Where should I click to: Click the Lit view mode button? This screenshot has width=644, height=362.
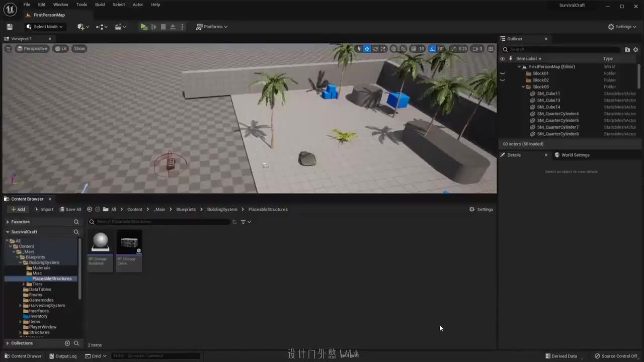click(61, 49)
